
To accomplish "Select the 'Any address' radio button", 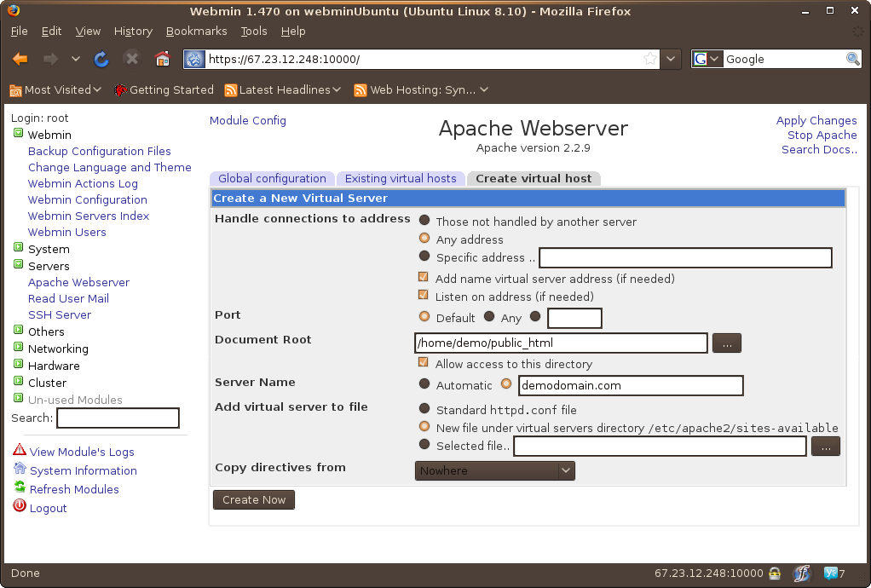I will point(424,239).
